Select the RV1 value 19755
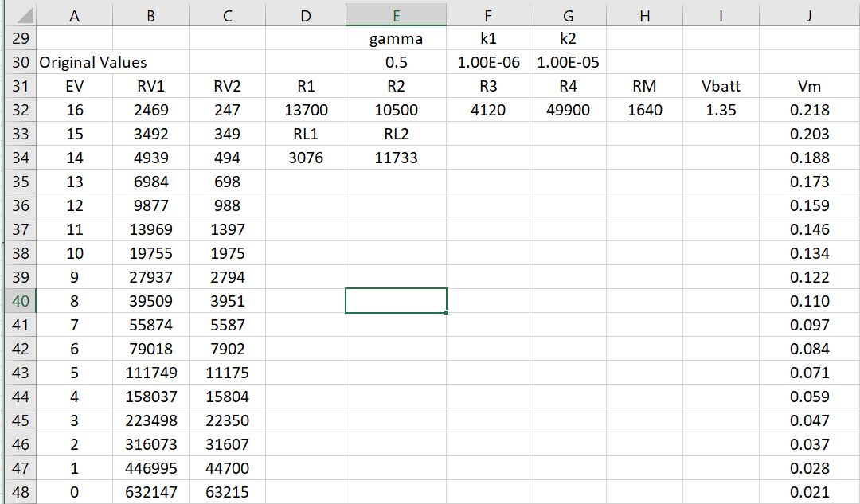This screenshot has height=504, width=860. [150, 253]
